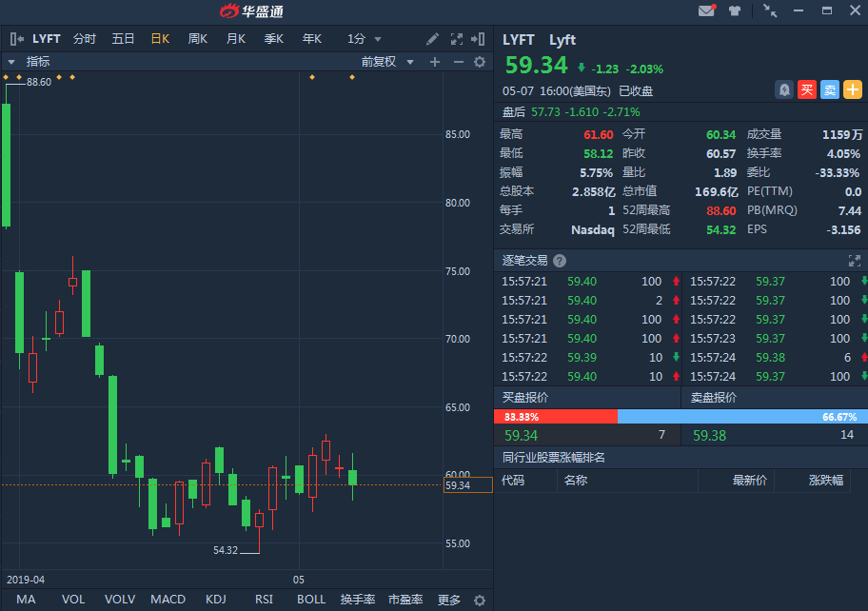The height and width of the screenshot is (611, 868).
Task: Open the skin theme shirt icon
Action: coord(735,10)
